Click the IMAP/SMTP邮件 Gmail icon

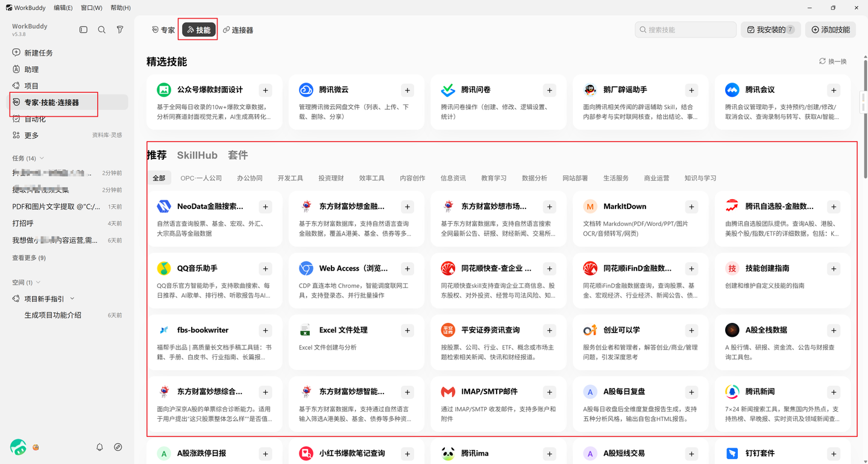click(x=448, y=392)
